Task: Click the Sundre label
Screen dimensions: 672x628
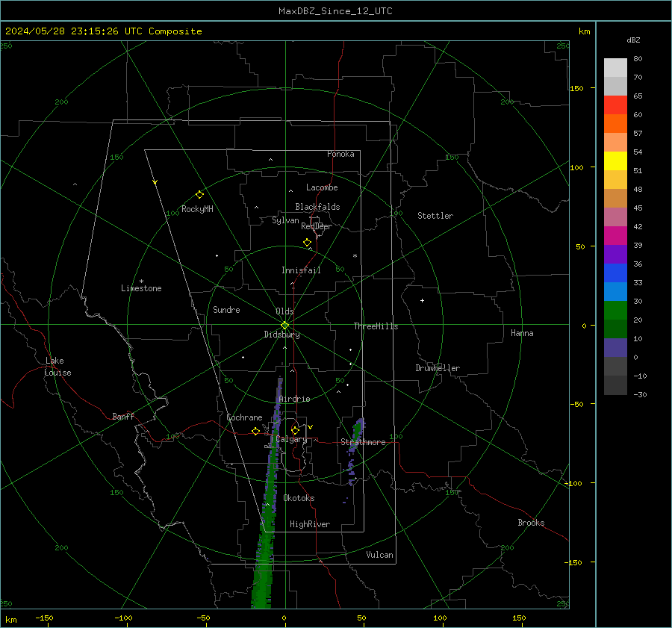Action: [x=226, y=310]
